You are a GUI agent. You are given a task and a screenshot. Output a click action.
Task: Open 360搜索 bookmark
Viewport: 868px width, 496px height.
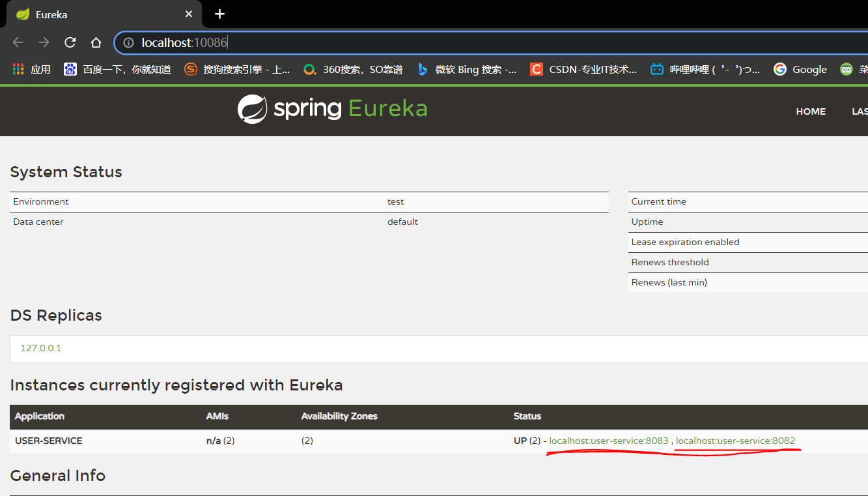coord(354,69)
